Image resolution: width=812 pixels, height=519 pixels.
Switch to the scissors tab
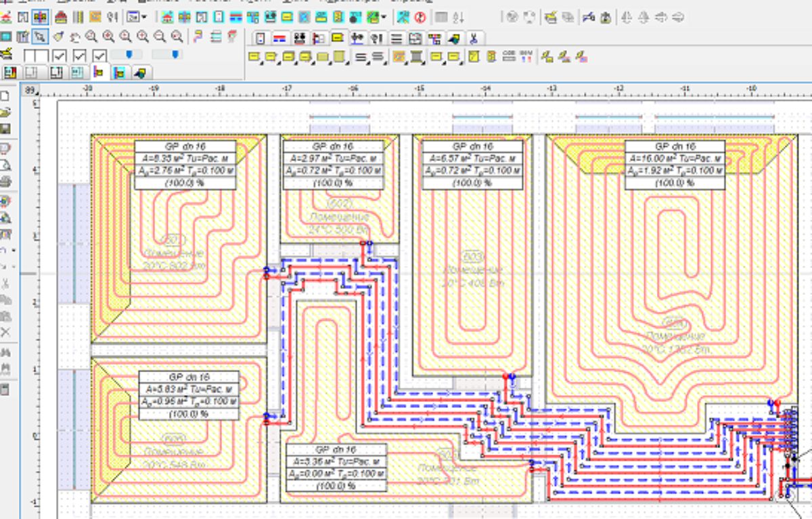[474, 38]
